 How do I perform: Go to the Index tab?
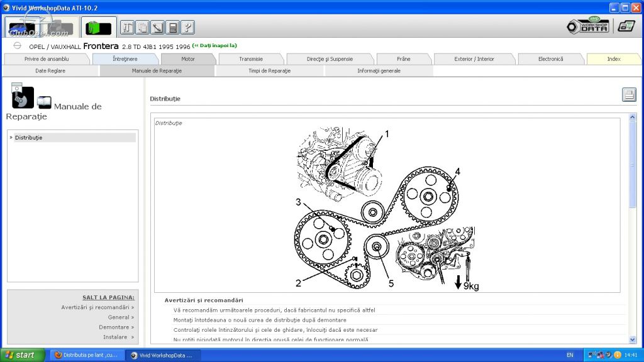[614, 59]
